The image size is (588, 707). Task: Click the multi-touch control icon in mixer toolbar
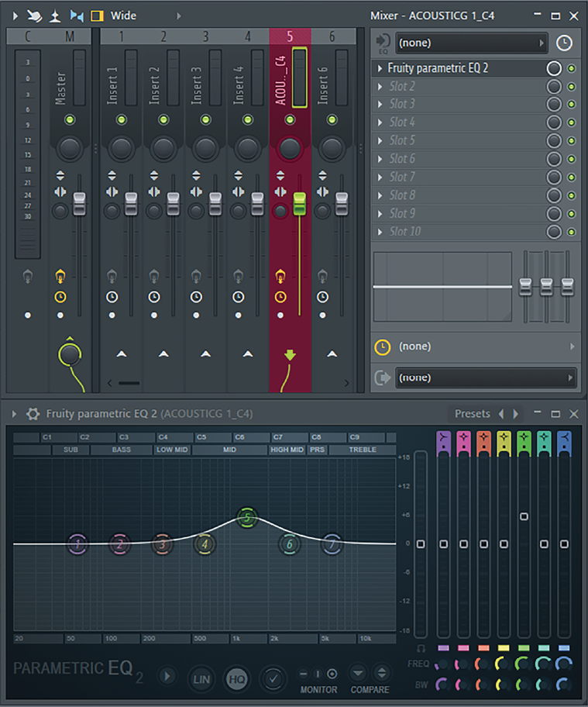(x=35, y=16)
